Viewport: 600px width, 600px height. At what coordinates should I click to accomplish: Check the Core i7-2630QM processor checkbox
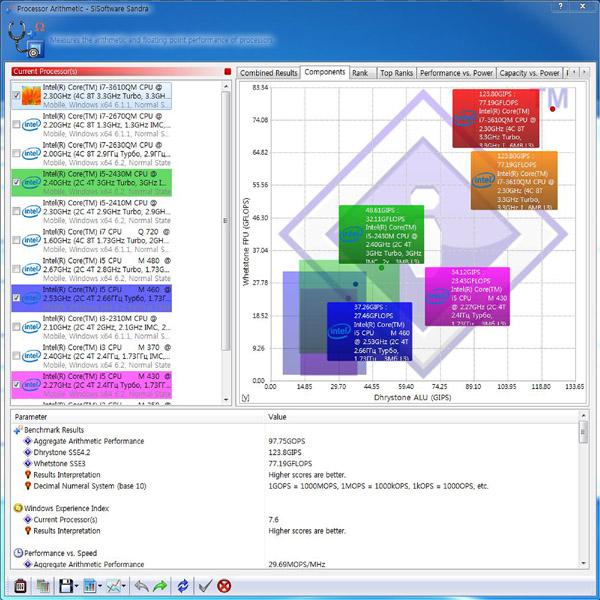(x=16, y=153)
